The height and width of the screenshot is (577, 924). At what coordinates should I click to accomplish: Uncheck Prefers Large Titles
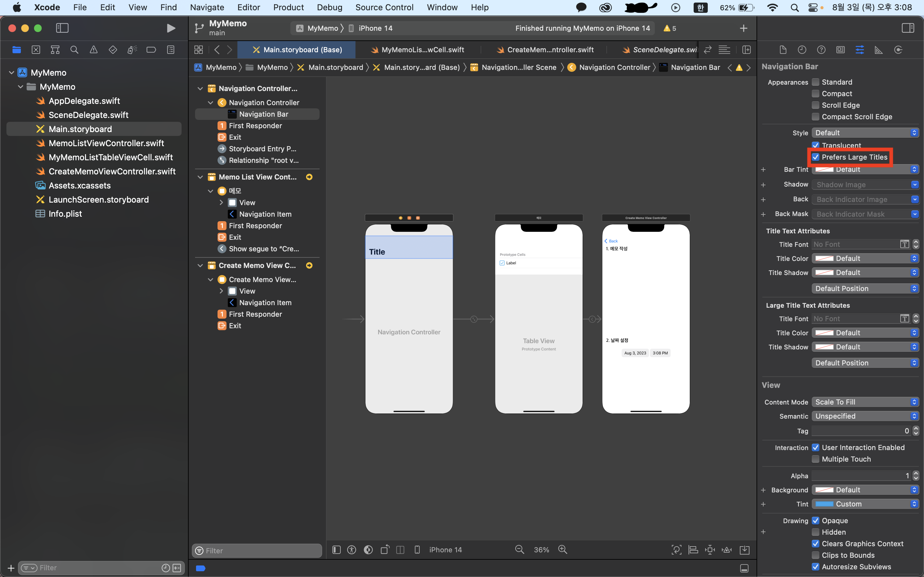coord(816,157)
